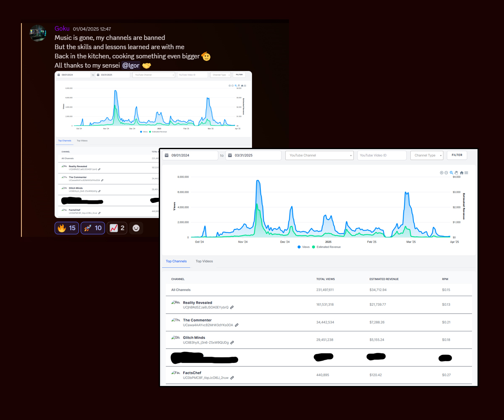Toggle the chart emoji reaction with 2 count
Viewport: 504px width, 420px height.
[x=117, y=228]
